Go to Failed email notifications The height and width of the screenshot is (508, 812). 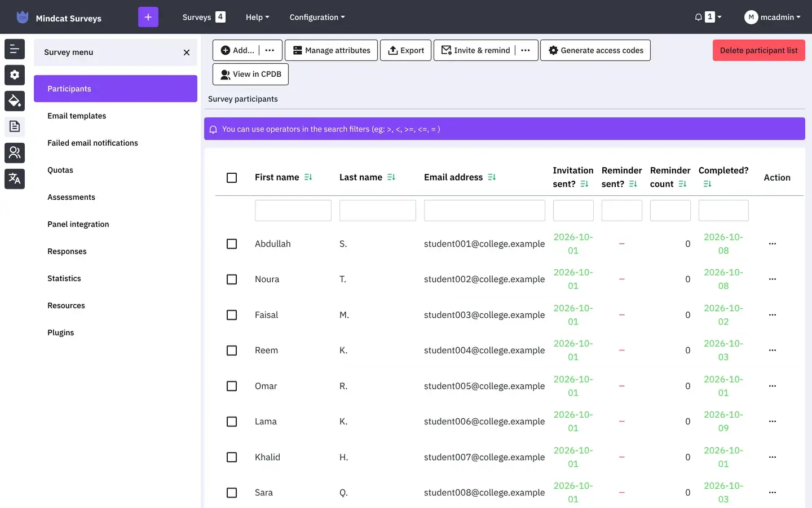tap(92, 143)
